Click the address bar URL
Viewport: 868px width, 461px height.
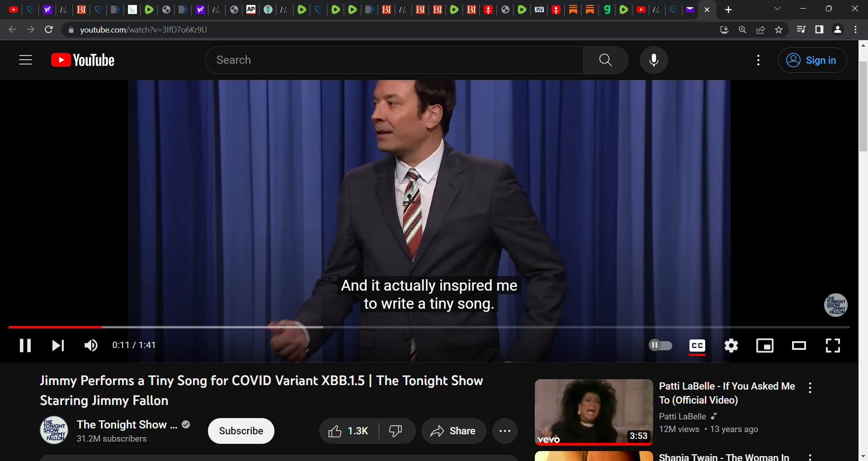point(143,30)
